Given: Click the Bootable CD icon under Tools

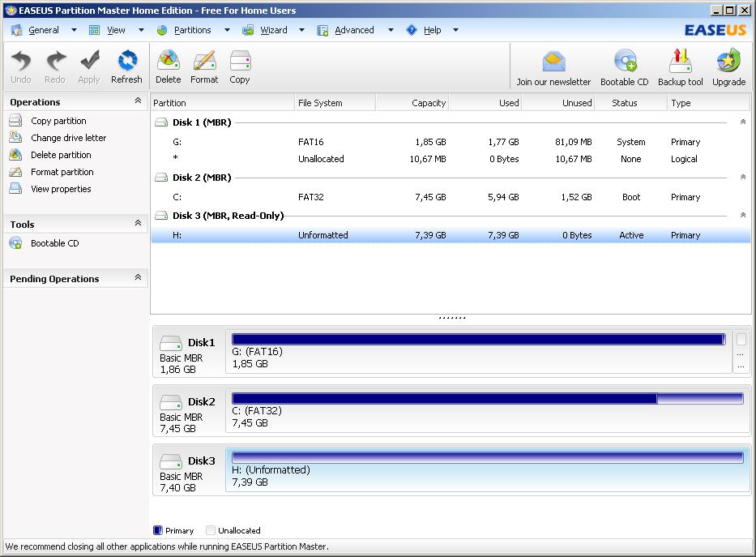Looking at the screenshot, I should click(x=15, y=242).
